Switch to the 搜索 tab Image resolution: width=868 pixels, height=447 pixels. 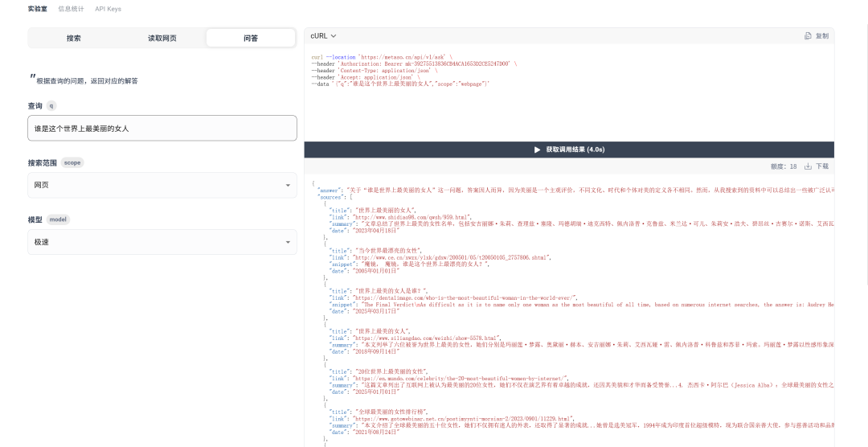[x=74, y=39]
